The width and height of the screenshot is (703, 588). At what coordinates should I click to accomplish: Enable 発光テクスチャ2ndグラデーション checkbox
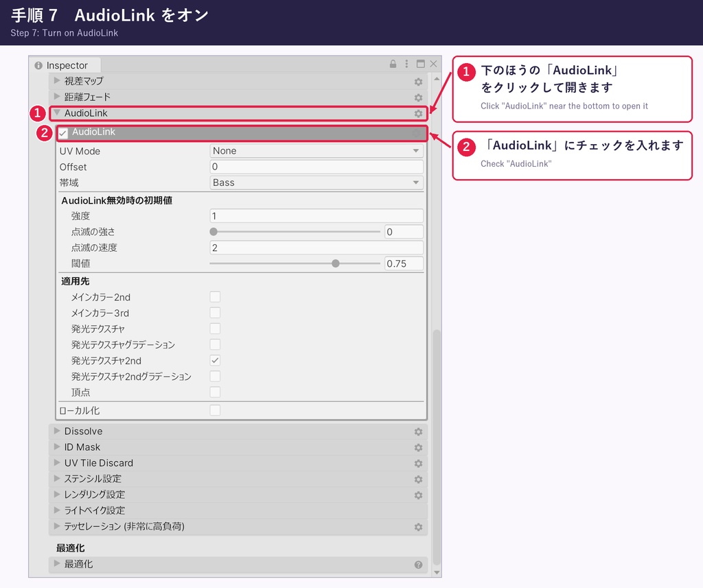click(215, 377)
